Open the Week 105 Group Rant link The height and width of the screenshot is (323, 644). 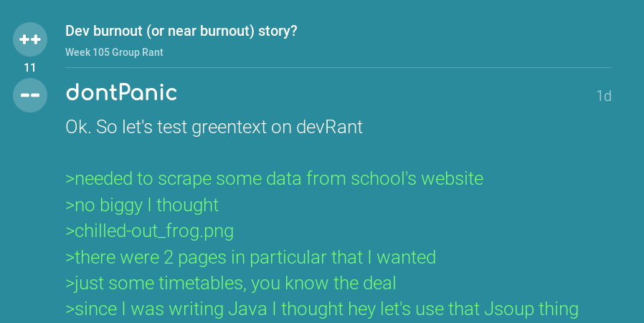pyautogui.click(x=114, y=52)
